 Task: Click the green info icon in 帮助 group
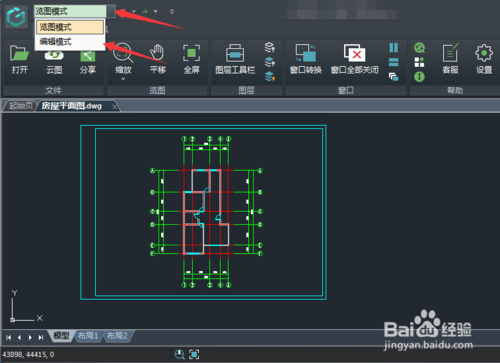pos(419,77)
